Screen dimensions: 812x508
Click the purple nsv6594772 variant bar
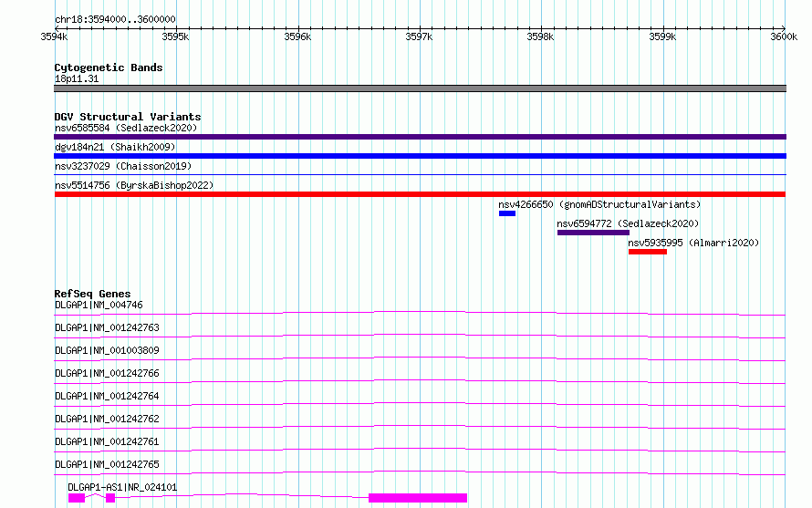point(593,233)
